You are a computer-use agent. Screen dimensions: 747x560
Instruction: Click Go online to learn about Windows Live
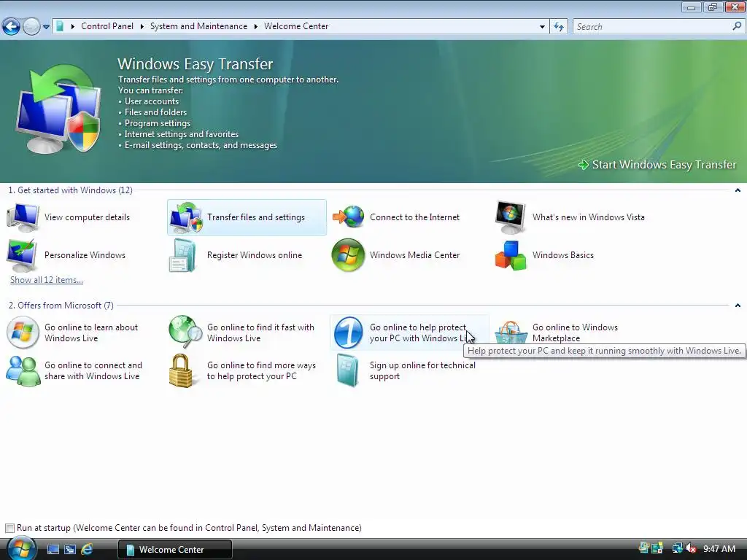tap(91, 332)
